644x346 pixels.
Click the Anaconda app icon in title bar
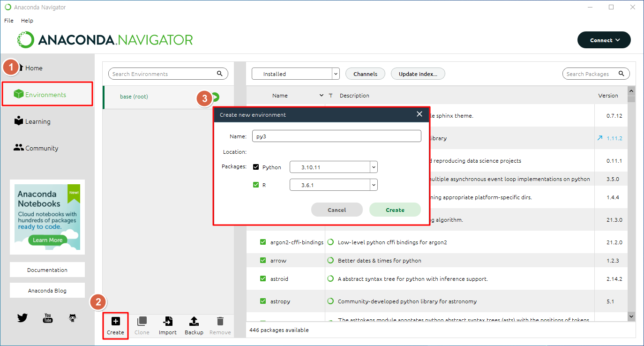coord(8,8)
